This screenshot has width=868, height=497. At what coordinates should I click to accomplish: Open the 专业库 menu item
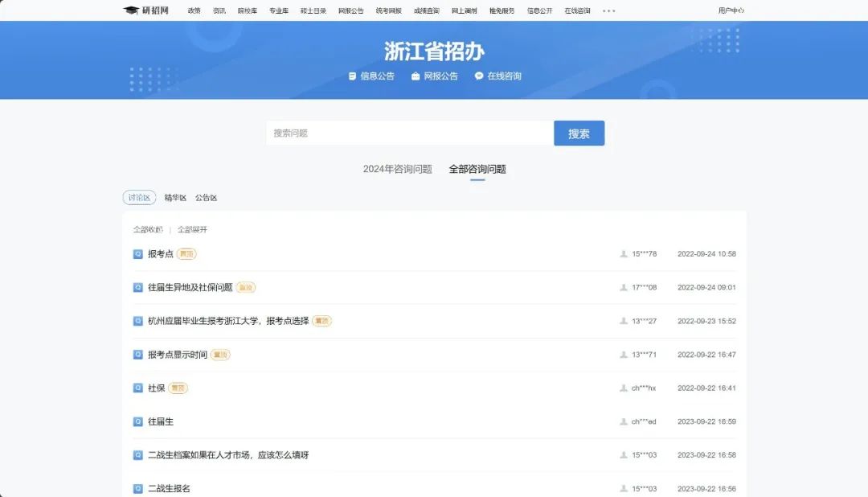(x=279, y=10)
